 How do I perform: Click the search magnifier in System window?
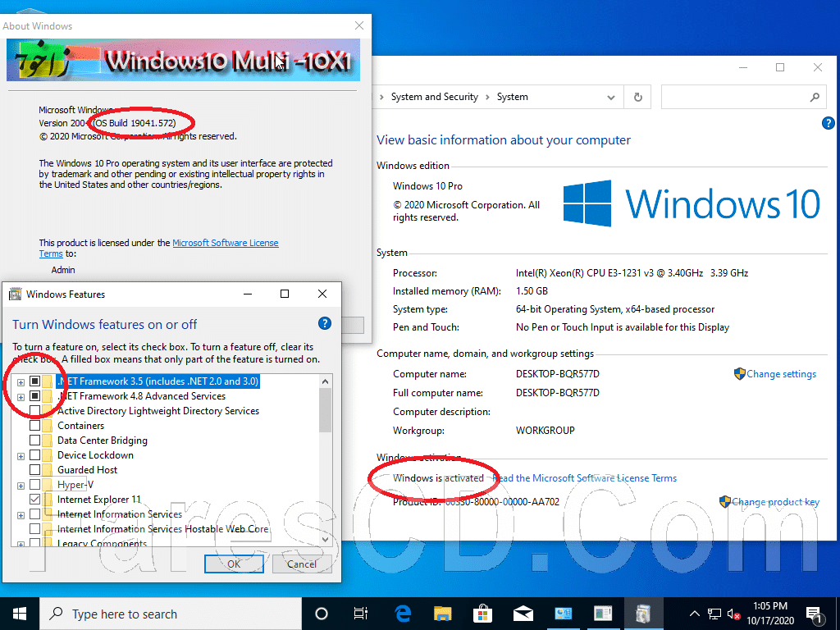(x=815, y=97)
